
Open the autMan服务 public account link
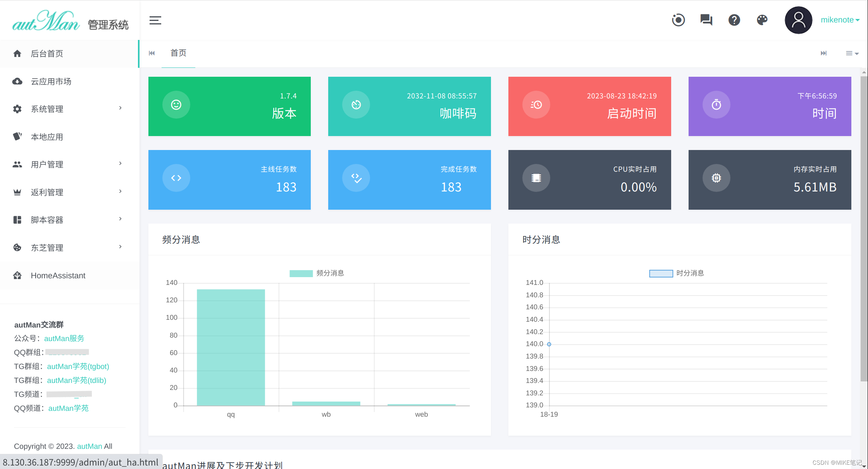click(64, 338)
